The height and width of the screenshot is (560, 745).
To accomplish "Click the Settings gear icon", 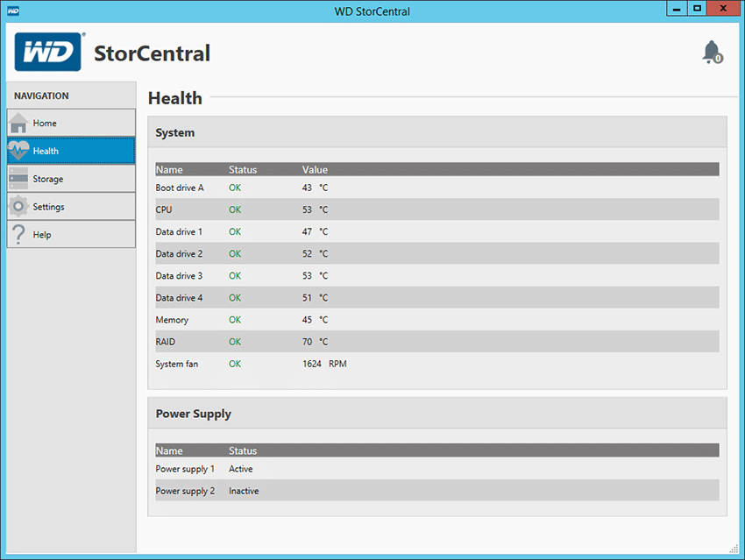I will [x=18, y=206].
